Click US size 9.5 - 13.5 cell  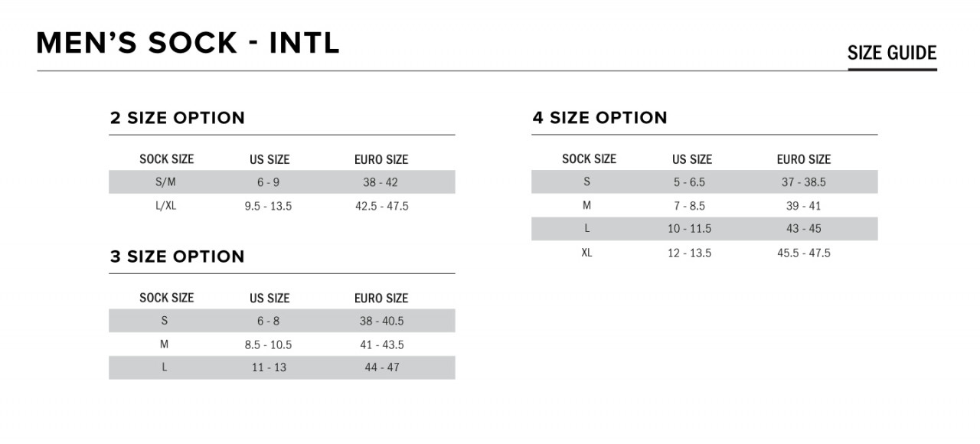[x=268, y=207]
